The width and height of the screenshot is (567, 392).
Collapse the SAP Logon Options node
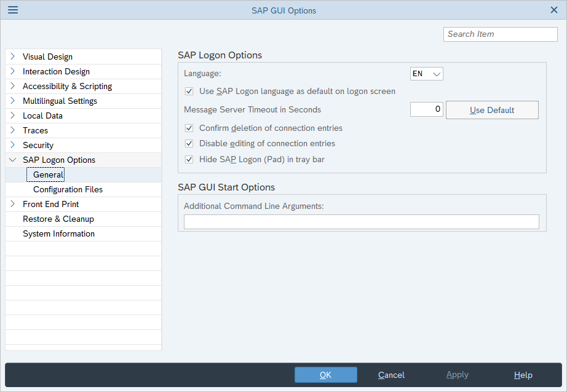[13, 160]
